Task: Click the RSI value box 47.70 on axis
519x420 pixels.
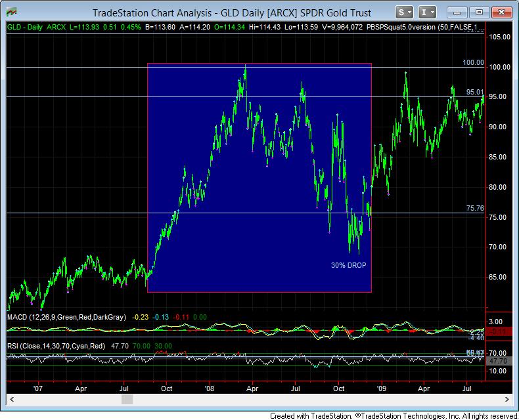Action: click(498, 361)
